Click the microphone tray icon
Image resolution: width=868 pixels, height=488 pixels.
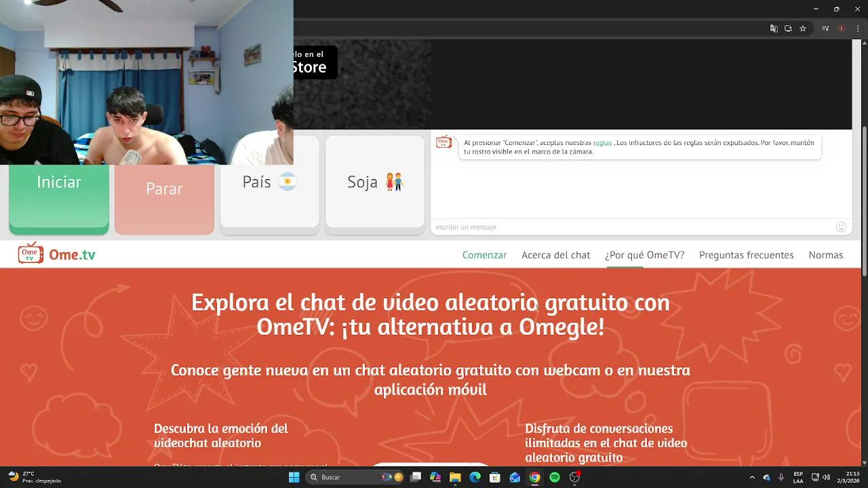coord(781,477)
